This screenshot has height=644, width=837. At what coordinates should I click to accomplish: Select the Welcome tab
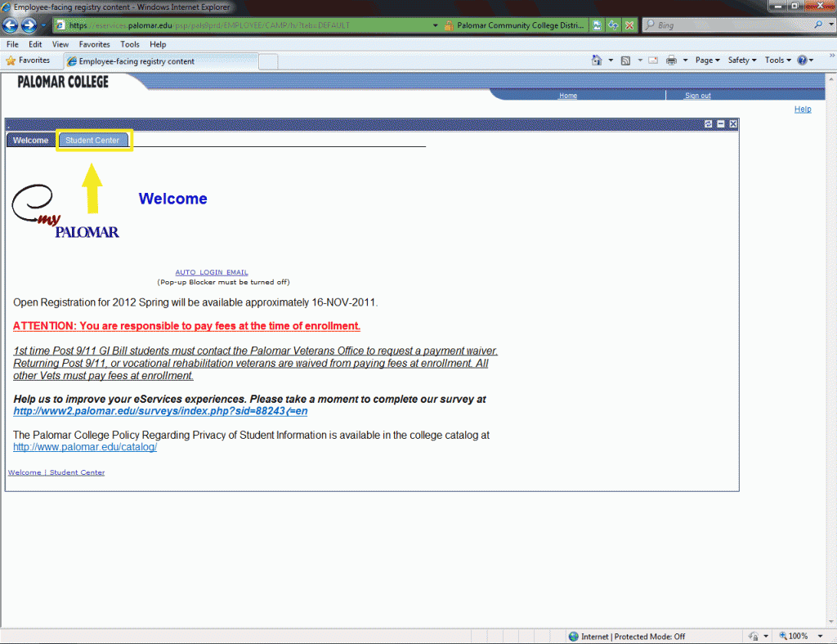pos(30,140)
